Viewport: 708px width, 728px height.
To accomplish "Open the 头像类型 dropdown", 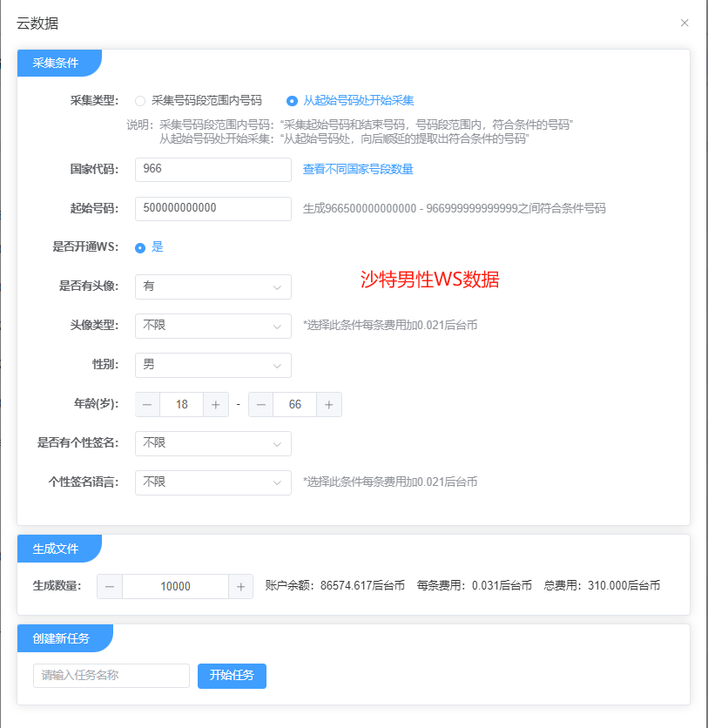I will [x=213, y=326].
